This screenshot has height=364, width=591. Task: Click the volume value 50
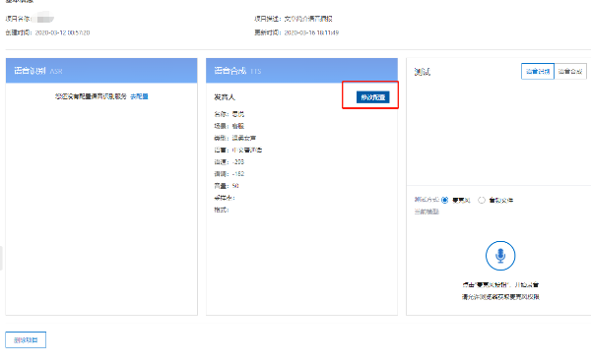[235, 186]
